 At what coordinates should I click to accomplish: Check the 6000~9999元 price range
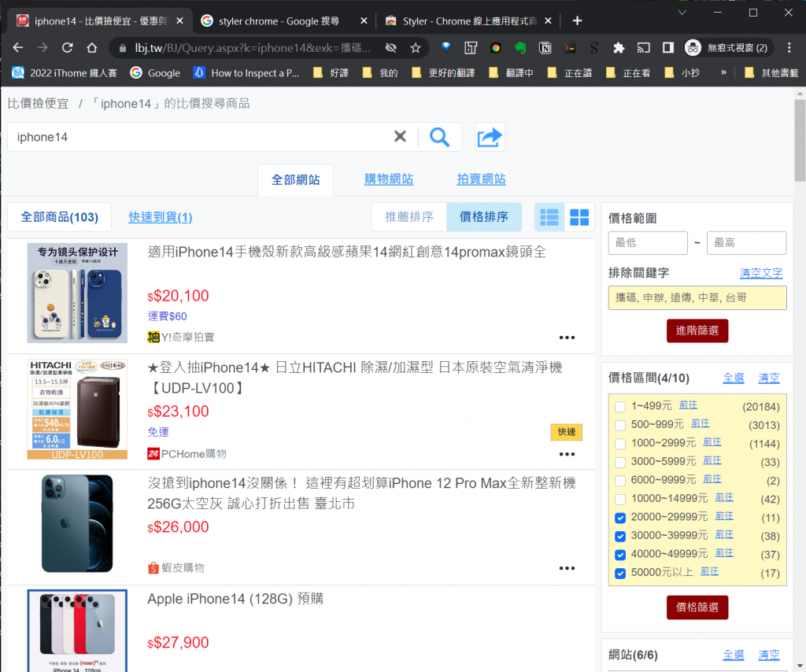(x=620, y=481)
